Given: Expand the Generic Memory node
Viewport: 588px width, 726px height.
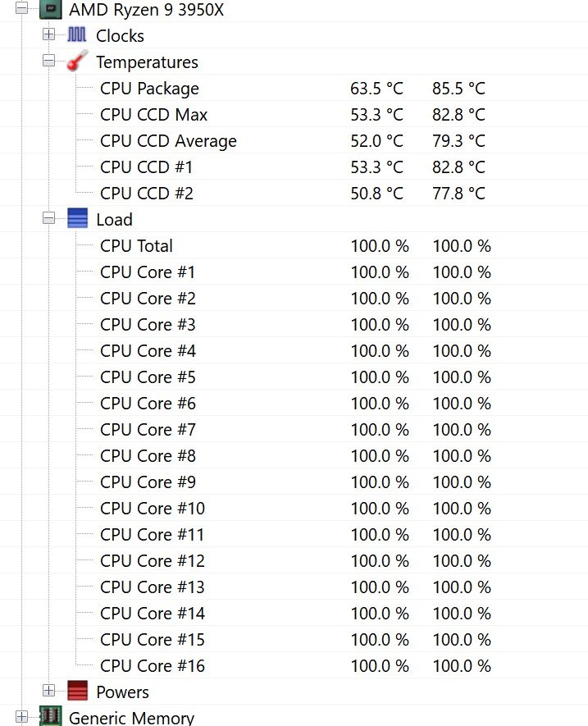Looking at the screenshot, I should (x=22, y=717).
